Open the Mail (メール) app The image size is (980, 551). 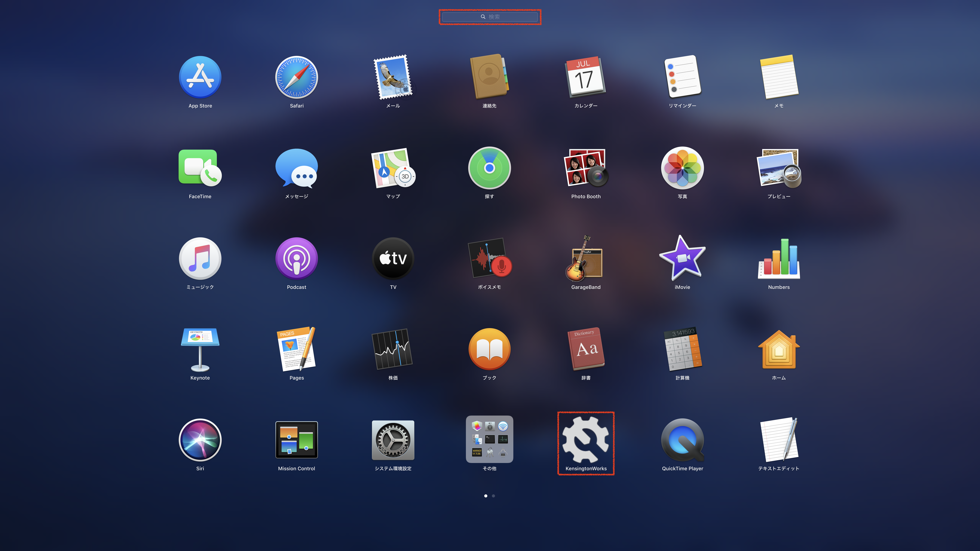(393, 77)
